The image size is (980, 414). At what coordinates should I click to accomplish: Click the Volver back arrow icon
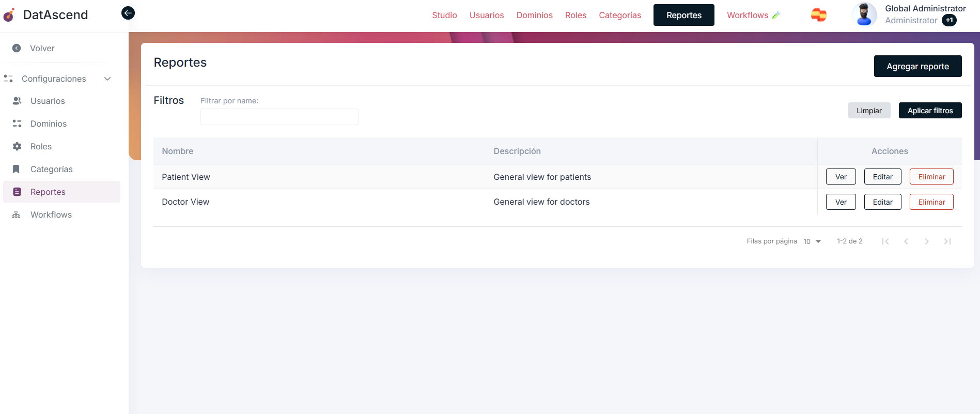[x=17, y=48]
